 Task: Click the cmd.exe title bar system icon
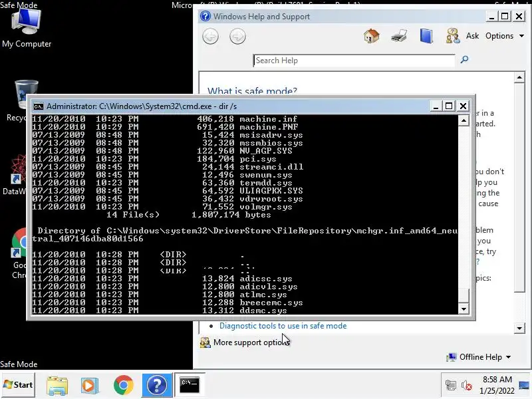[39, 106]
